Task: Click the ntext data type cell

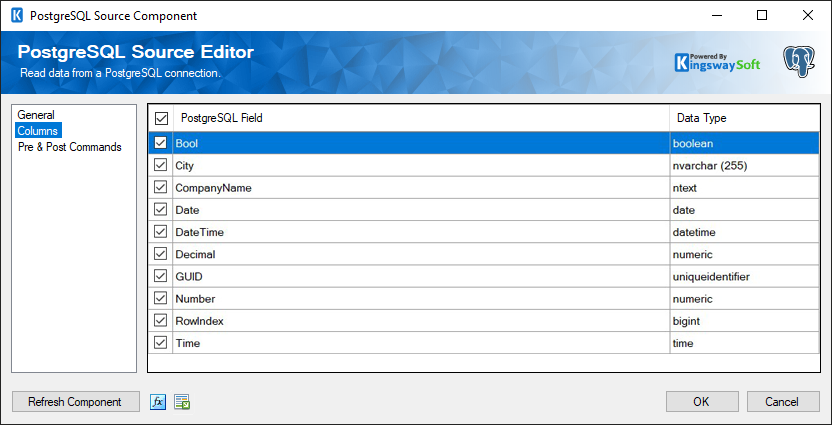Action: point(745,188)
